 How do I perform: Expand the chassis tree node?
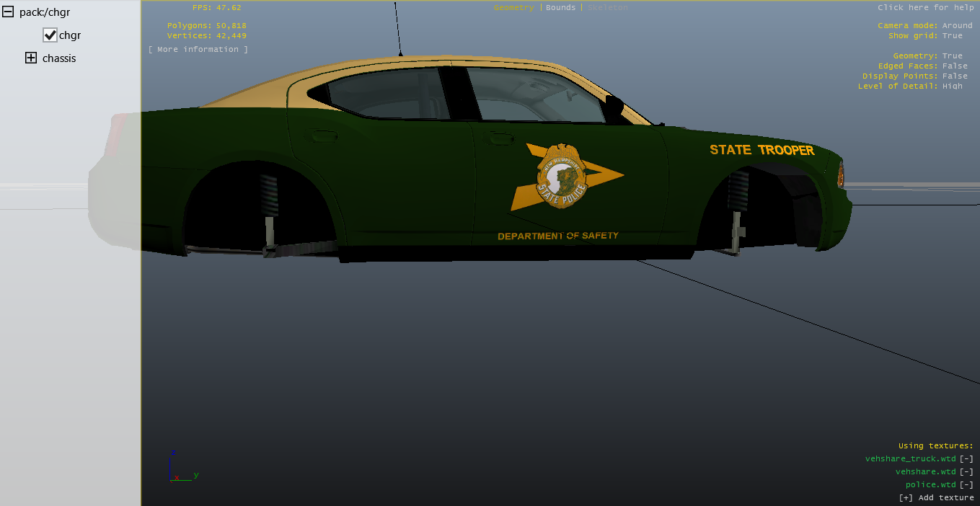[30, 58]
